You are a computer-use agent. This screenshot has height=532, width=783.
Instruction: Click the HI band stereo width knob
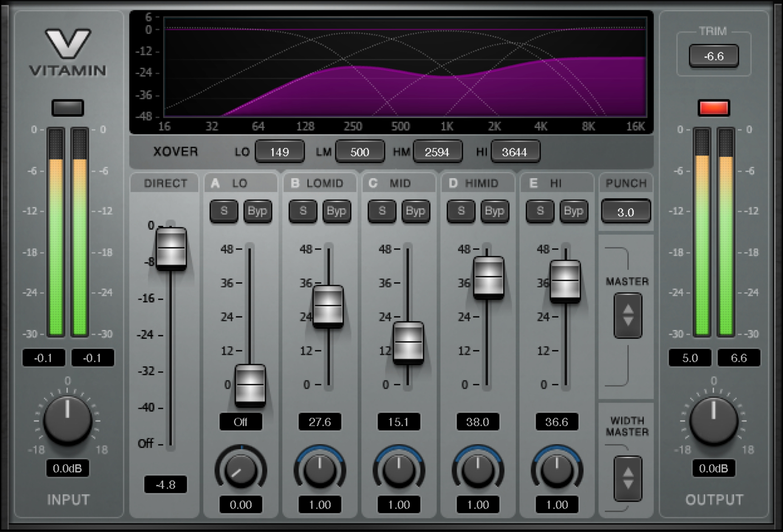[557, 470]
